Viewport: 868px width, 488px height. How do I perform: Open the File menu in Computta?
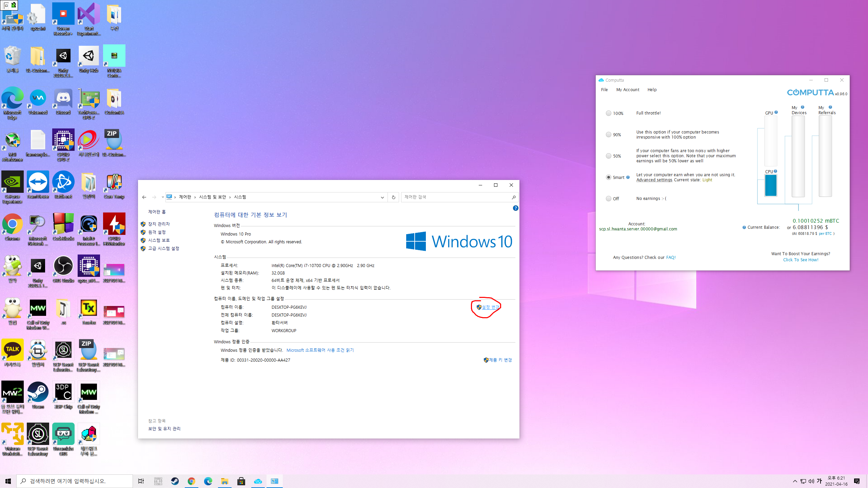click(604, 90)
